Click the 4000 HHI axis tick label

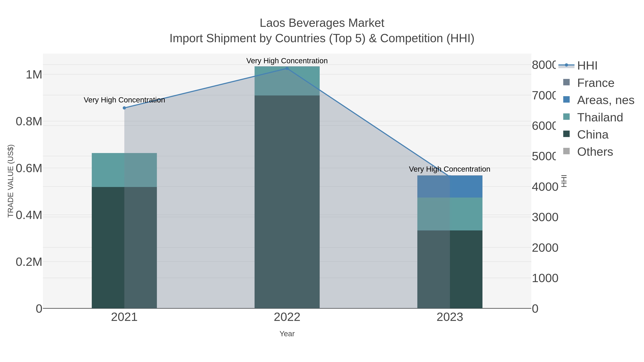pyautogui.click(x=545, y=187)
